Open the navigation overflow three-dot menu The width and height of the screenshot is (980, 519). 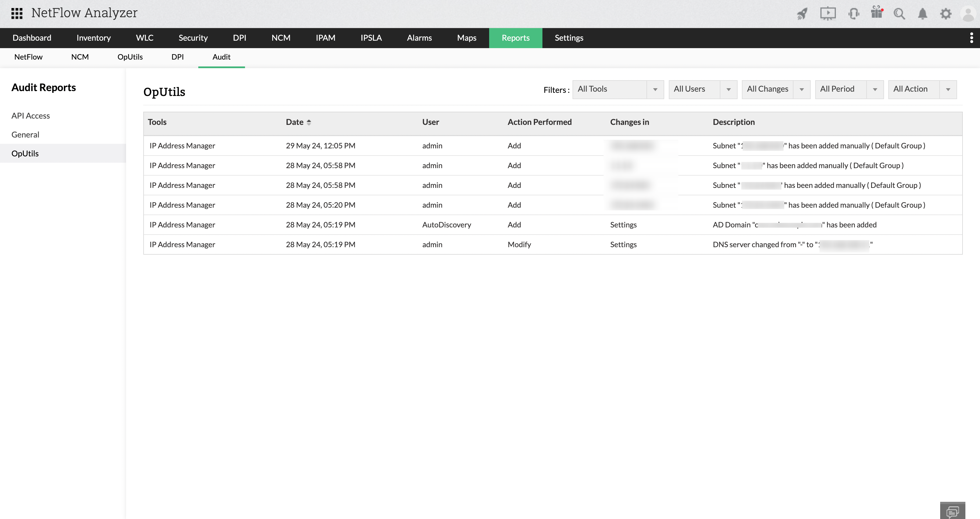pos(972,38)
